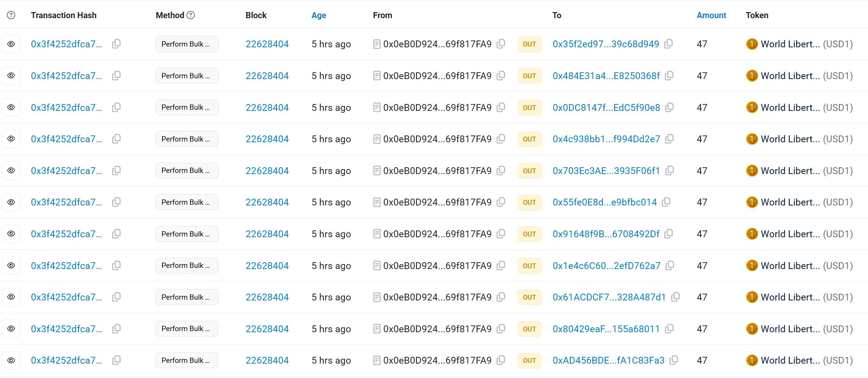868x378 pixels.
Task: Toggle eye preview for the 0xAD456BDE row
Action: coord(11,361)
